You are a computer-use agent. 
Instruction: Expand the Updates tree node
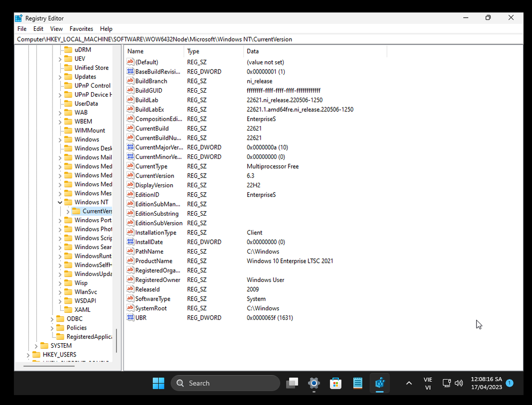pyautogui.click(x=60, y=77)
